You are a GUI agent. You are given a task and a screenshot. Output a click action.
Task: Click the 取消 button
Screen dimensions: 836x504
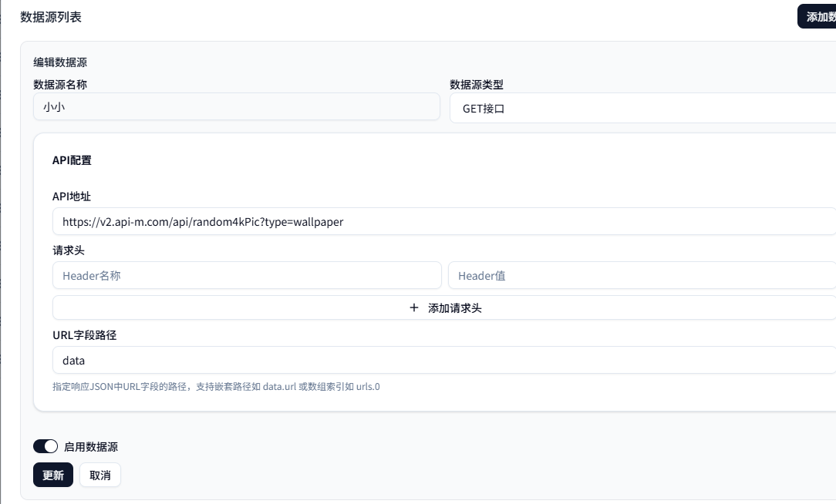tap(100, 475)
